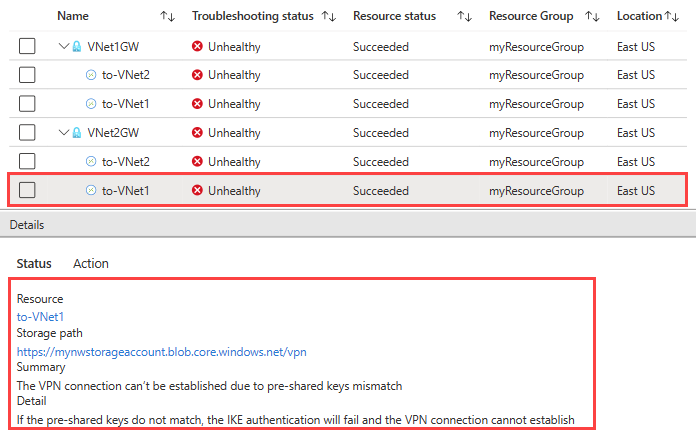Click myResourceGroup in the VNet1GW row
Image resolution: width=696 pixels, height=434 pixels.
[536, 47]
